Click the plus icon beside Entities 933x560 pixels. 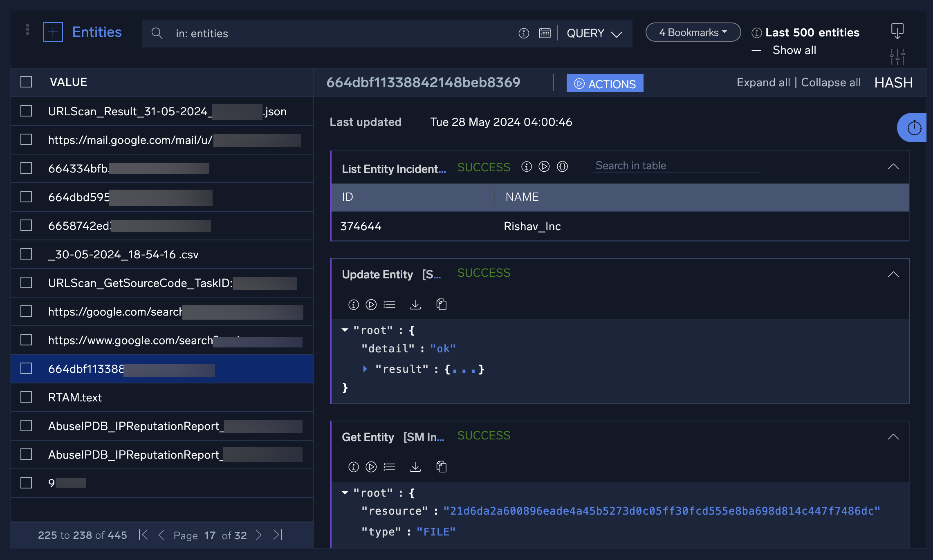click(x=53, y=32)
